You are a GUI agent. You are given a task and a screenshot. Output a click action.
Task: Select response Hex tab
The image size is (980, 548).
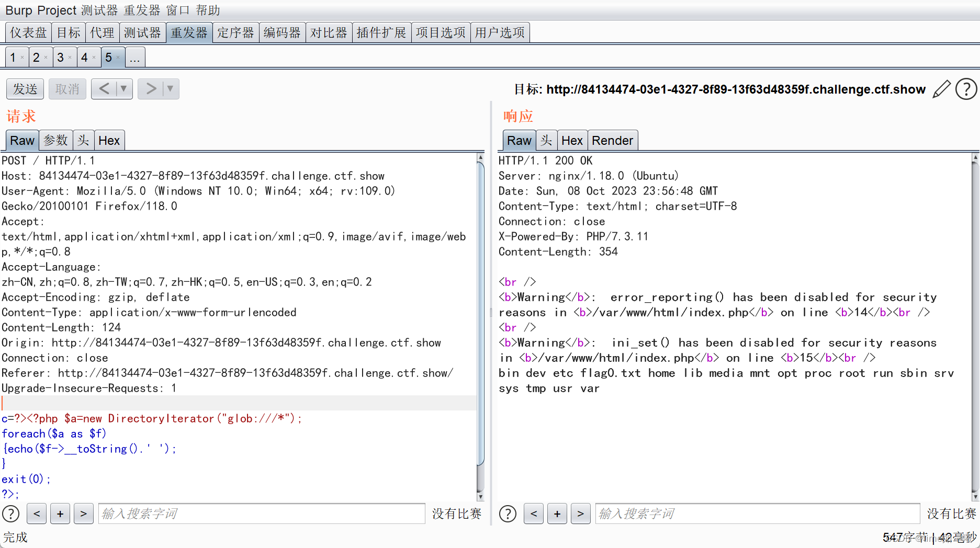click(x=572, y=140)
